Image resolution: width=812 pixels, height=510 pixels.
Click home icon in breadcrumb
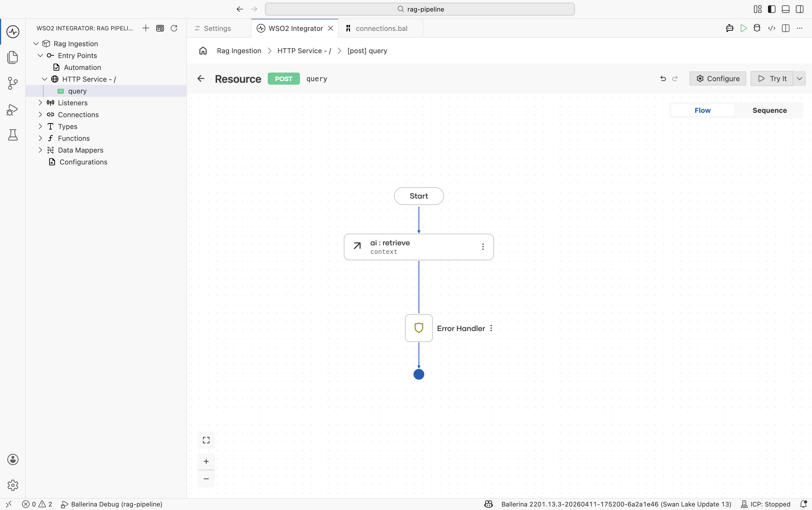[203, 51]
